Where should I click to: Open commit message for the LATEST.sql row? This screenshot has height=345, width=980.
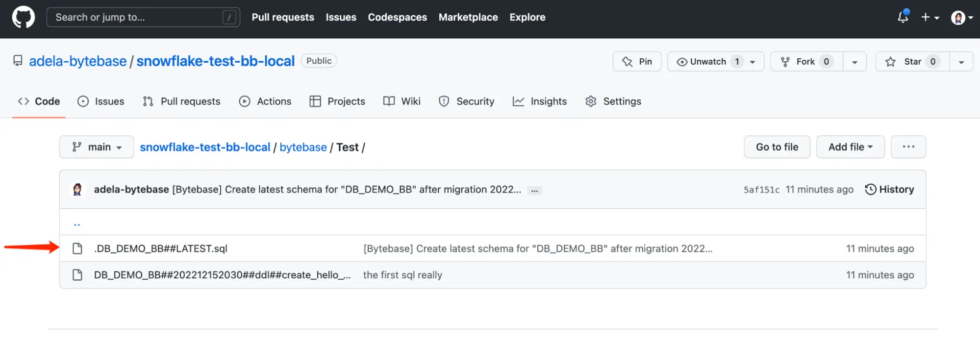click(x=538, y=248)
